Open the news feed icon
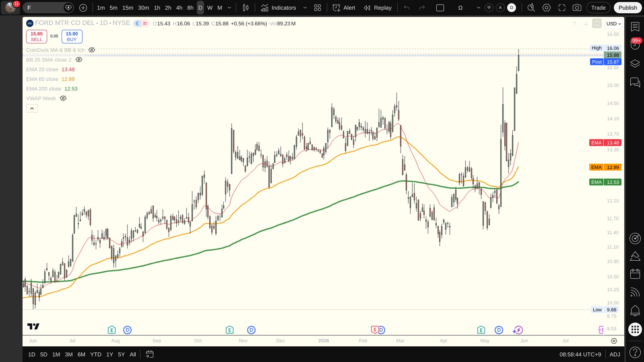The image size is (644, 362). click(x=635, y=292)
